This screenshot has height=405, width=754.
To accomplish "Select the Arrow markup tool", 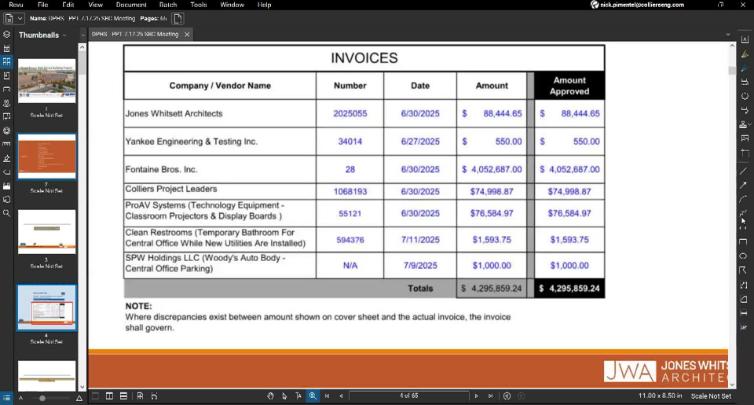I will 744,185.
